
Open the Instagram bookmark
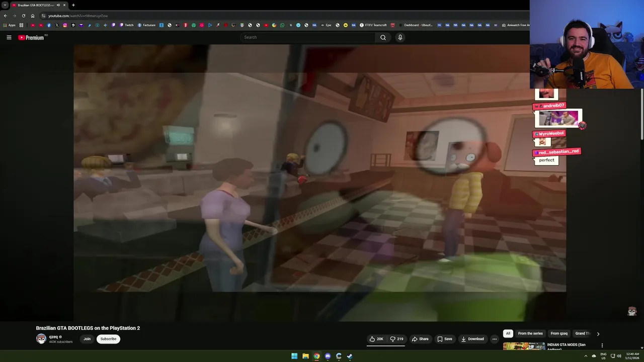pos(65,25)
